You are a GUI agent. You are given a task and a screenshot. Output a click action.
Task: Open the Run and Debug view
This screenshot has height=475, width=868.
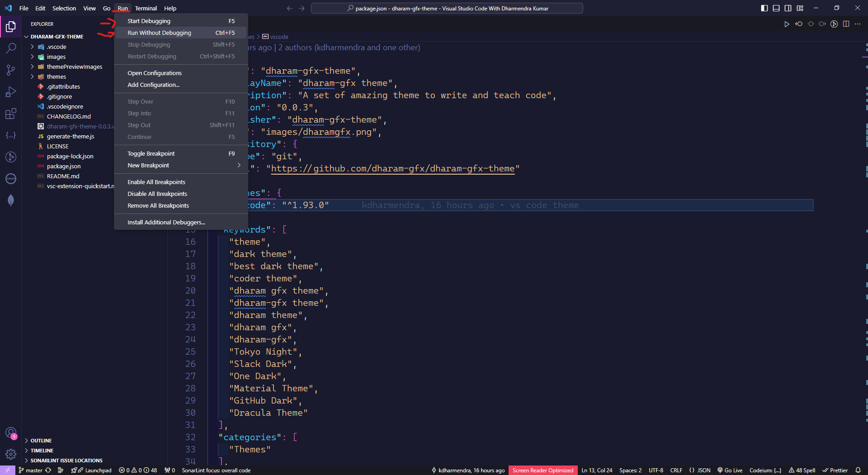pos(11,92)
